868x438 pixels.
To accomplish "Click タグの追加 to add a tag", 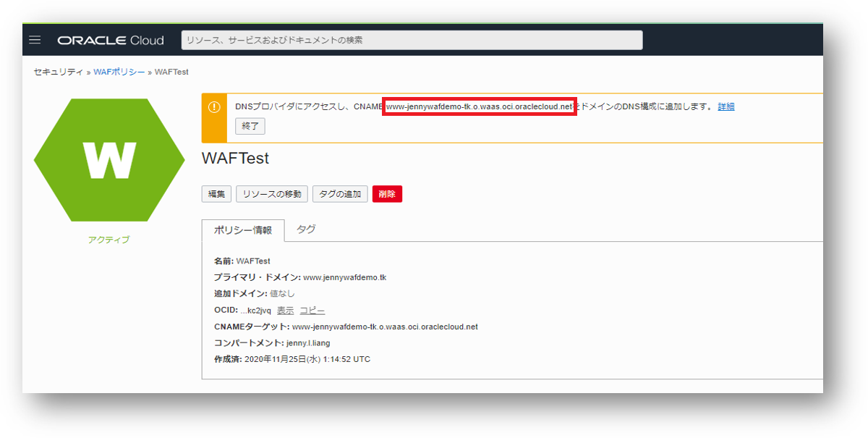I will (x=340, y=193).
